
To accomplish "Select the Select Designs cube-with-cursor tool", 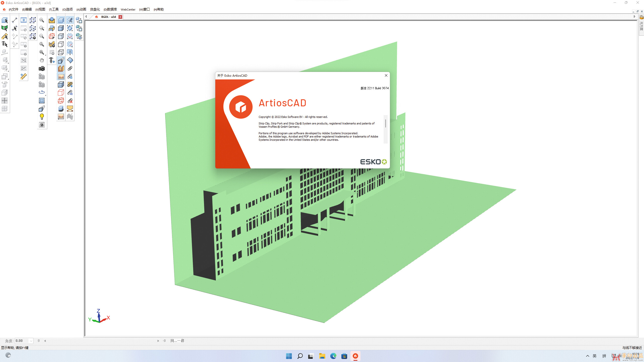I will [5, 20].
